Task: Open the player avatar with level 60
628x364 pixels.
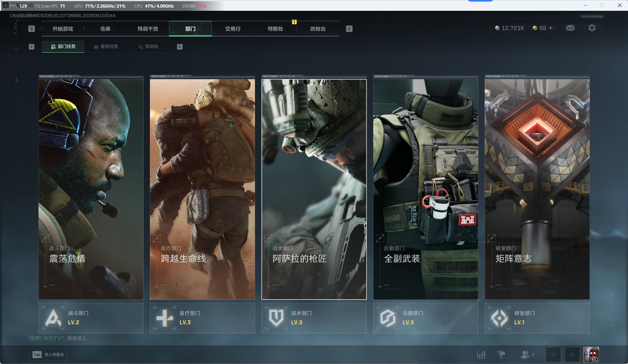Action: tap(591, 354)
